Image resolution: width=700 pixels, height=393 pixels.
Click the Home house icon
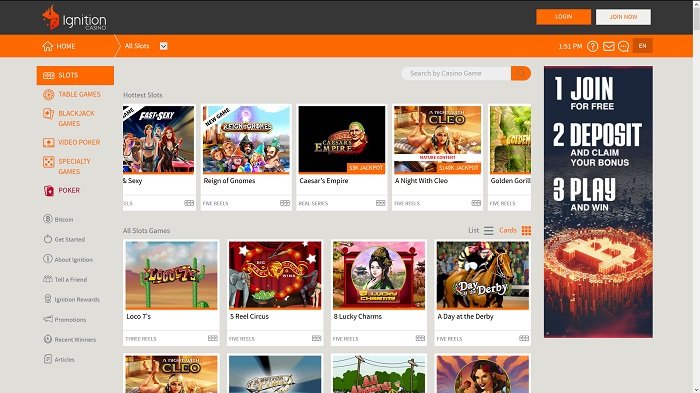coord(48,46)
